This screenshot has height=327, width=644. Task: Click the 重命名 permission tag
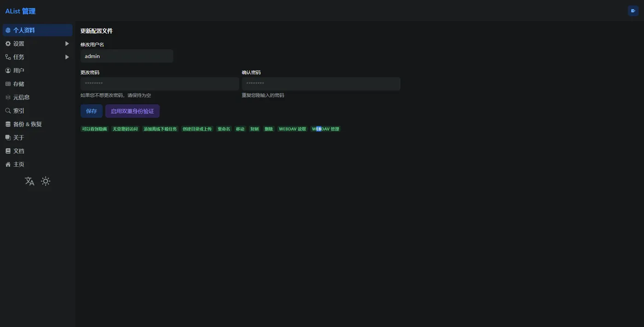click(x=224, y=129)
